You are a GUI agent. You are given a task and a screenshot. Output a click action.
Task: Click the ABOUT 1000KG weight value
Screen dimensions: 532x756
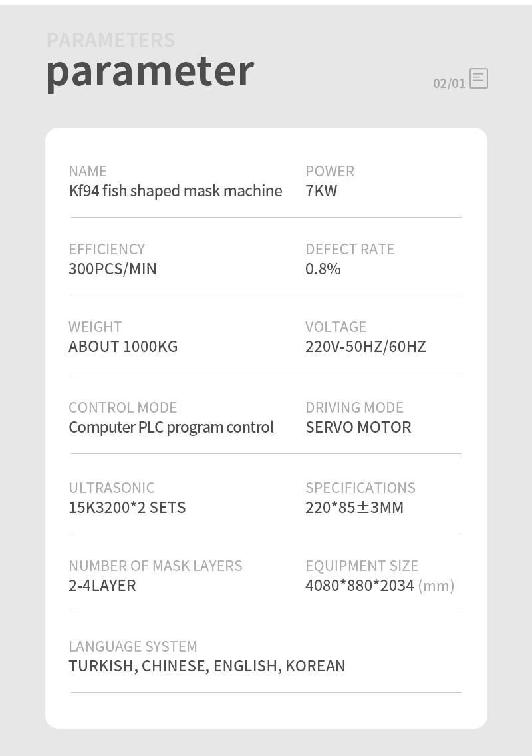point(124,347)
